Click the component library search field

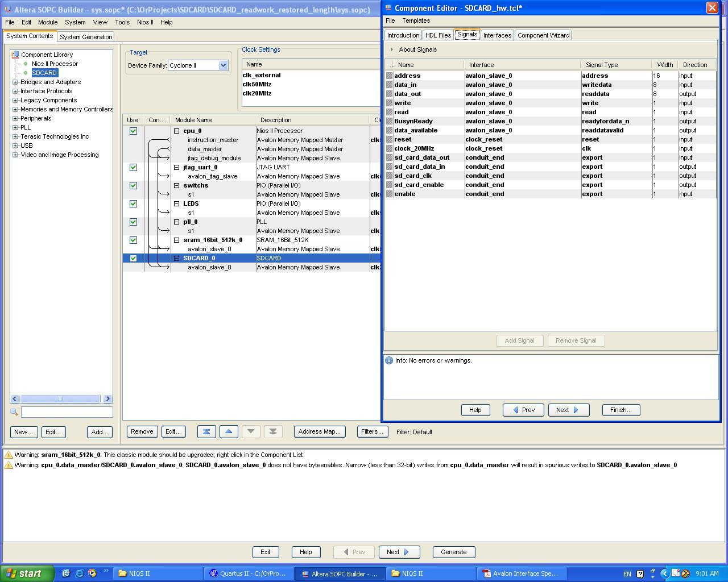click(x=67, y=412)
